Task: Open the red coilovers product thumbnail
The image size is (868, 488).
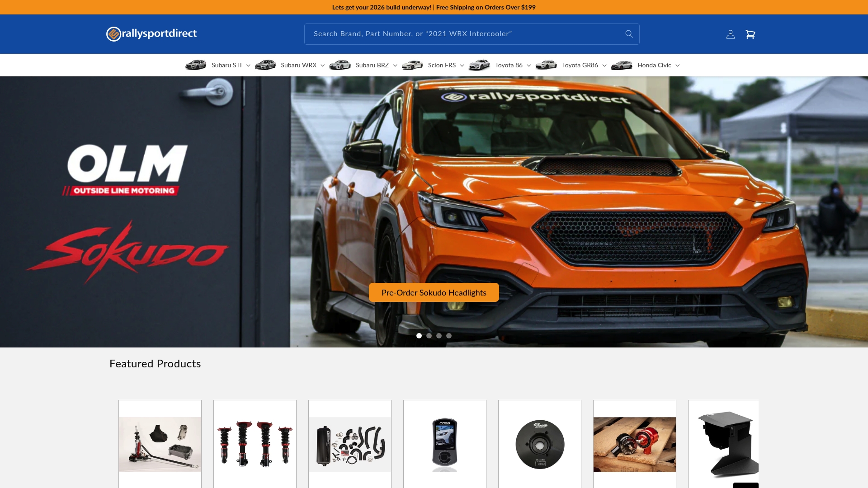Action: tap(255, 444)
